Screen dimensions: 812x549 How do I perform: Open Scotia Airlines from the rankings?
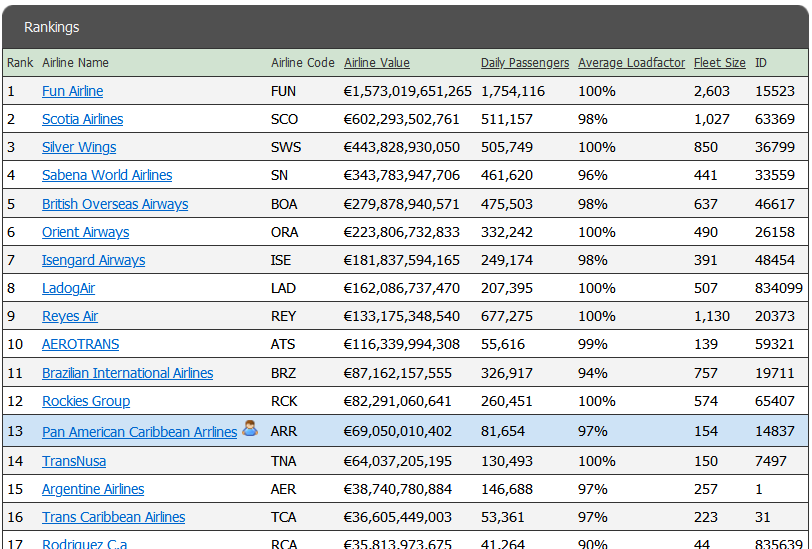(x=82, y=119)
